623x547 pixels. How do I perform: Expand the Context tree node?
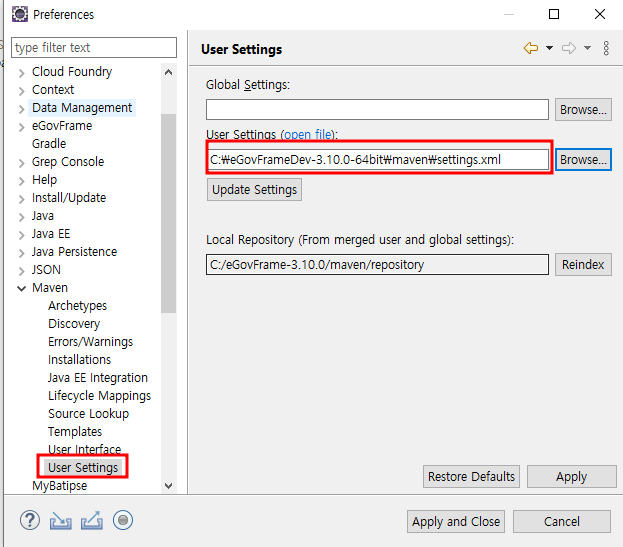click(21, 90)
